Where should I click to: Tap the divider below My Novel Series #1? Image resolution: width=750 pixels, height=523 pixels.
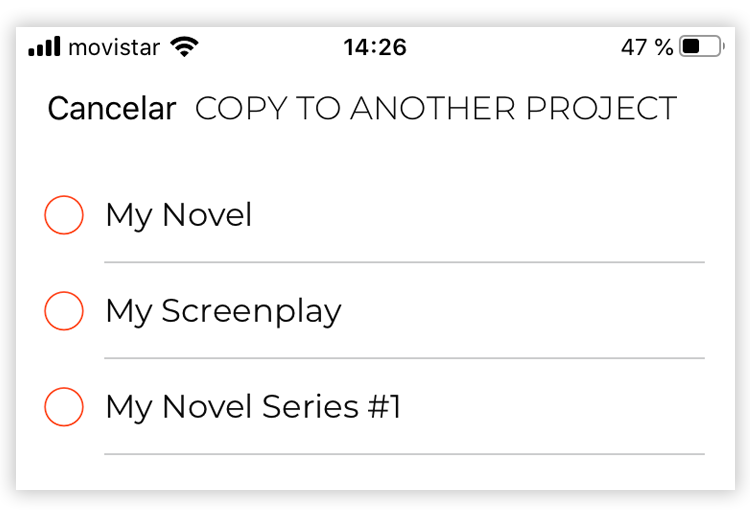(405, 454)
